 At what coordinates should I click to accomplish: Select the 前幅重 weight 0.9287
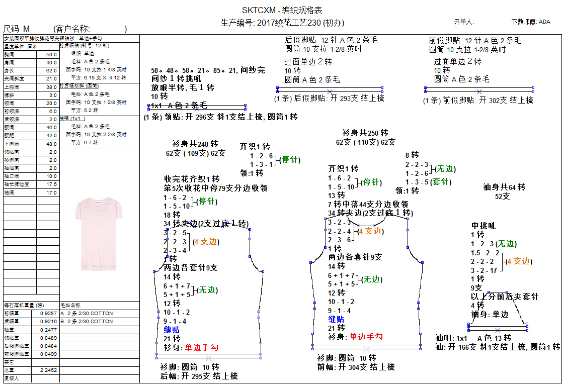[48, 314]
